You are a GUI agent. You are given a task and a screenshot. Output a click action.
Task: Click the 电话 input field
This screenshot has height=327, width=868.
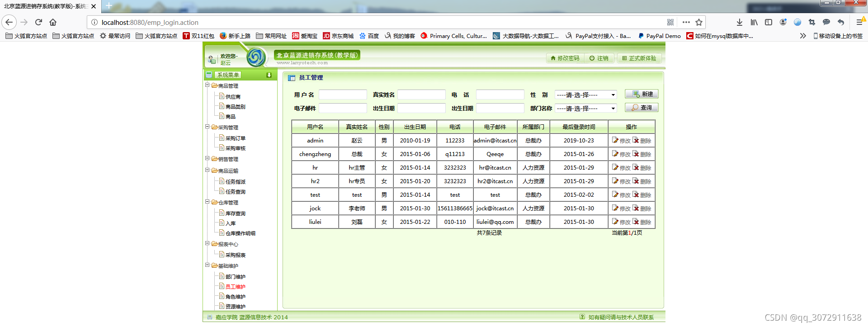coord(500,95)
